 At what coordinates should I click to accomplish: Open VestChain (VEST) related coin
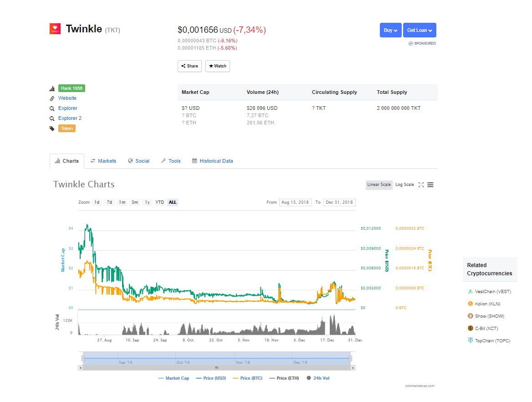coord(493,292)
